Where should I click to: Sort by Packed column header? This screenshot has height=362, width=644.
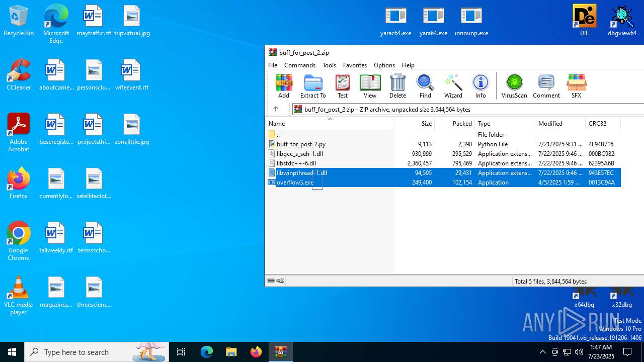click(455, 124)
